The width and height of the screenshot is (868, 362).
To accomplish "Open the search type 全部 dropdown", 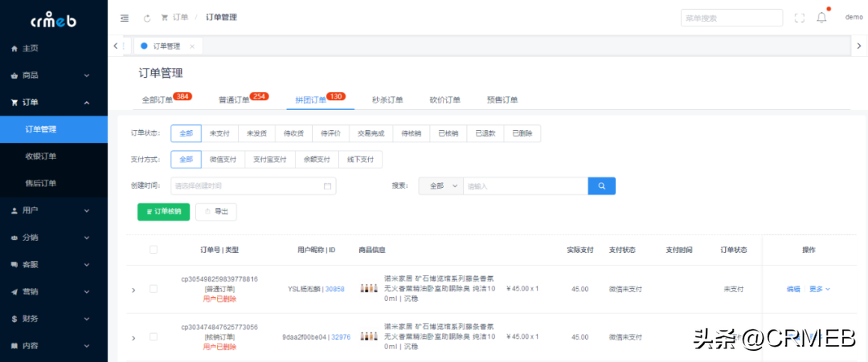I will (x=441, y=186).
